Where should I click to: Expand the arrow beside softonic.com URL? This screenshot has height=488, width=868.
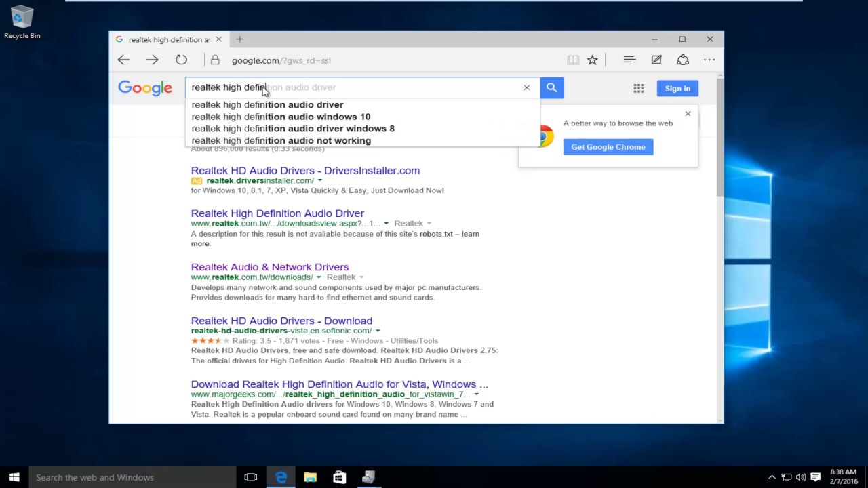click(378, 331)
